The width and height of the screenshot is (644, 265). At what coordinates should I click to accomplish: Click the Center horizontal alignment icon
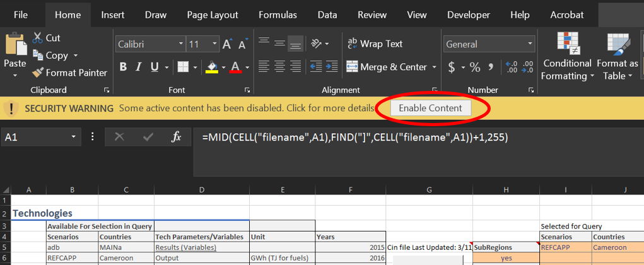[x=280, y=66]
